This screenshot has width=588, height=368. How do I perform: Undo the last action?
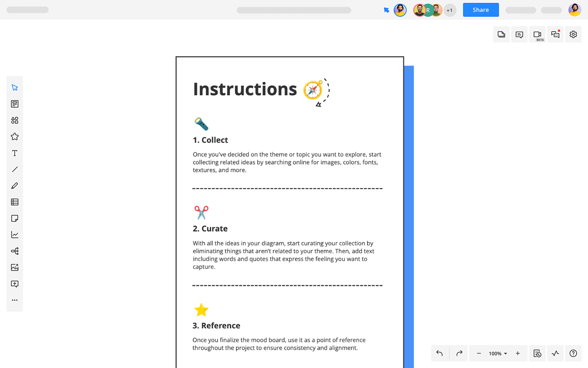tap(440, 353)
